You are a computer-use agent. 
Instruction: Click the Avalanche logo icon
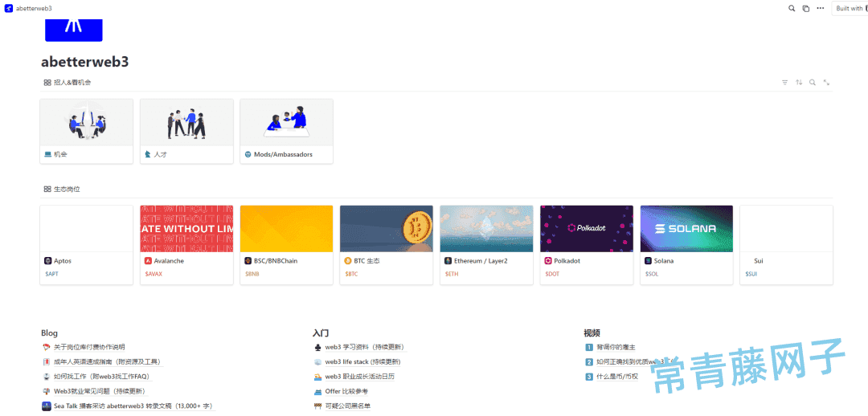(148, 260)
